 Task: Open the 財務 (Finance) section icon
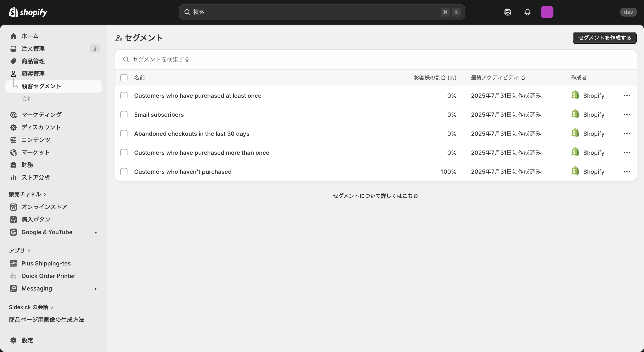click(x=13, y=165)
